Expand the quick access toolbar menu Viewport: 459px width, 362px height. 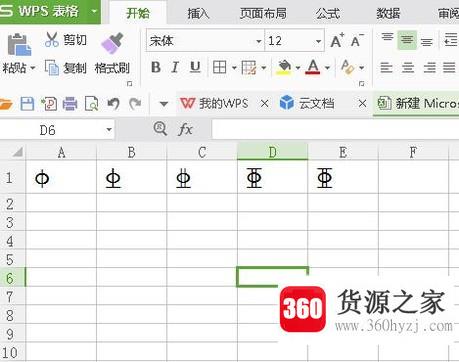164,104
